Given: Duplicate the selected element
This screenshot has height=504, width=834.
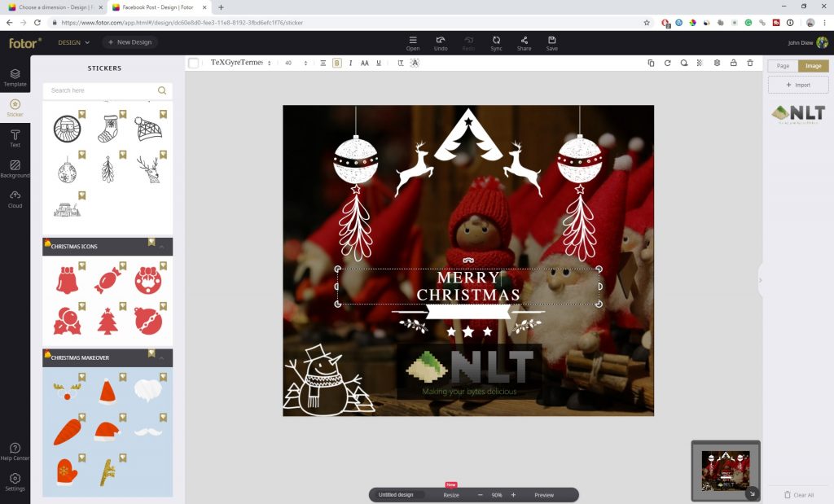Looking at the screenshot, I should pyautogui.click(x=651, y=63).
